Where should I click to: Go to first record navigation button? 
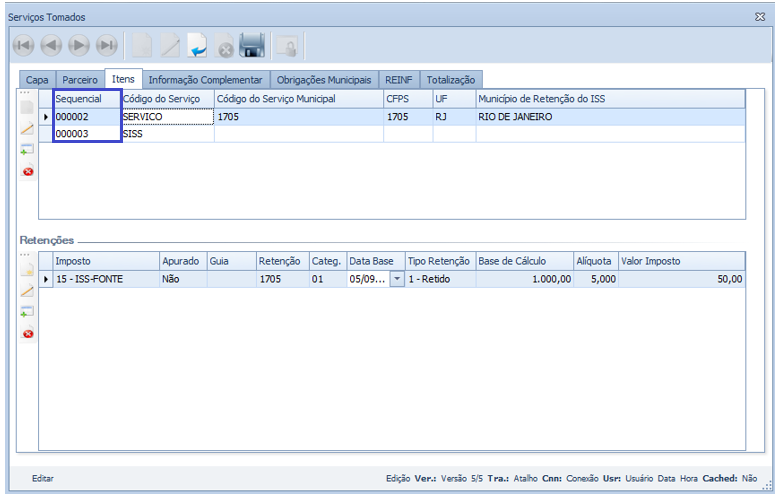pos(23,45)
